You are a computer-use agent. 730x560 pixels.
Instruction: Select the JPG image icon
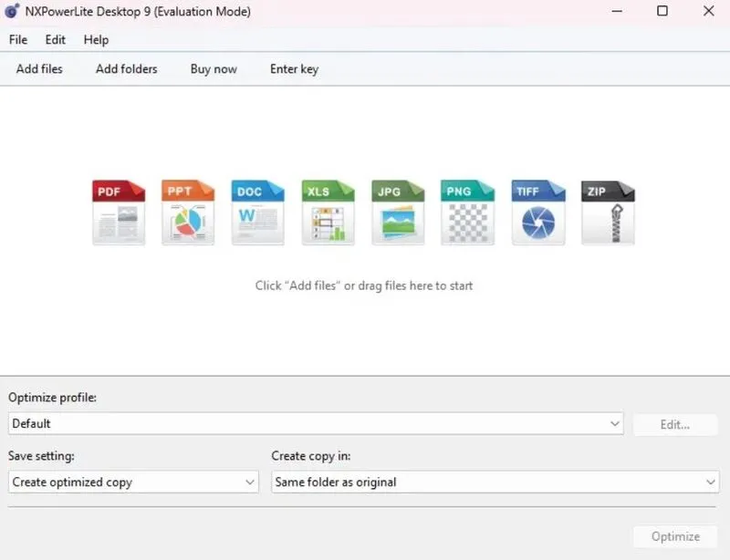pos(398,213)
